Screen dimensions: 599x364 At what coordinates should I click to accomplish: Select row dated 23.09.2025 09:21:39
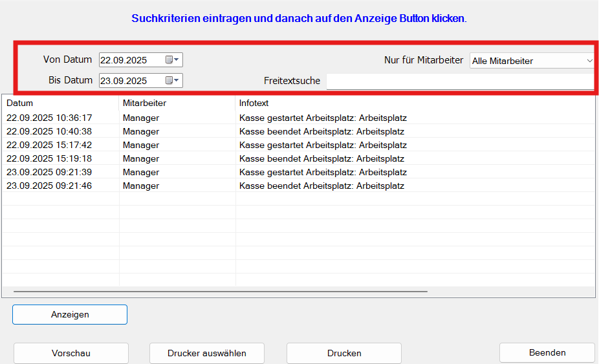pos(299,172)
